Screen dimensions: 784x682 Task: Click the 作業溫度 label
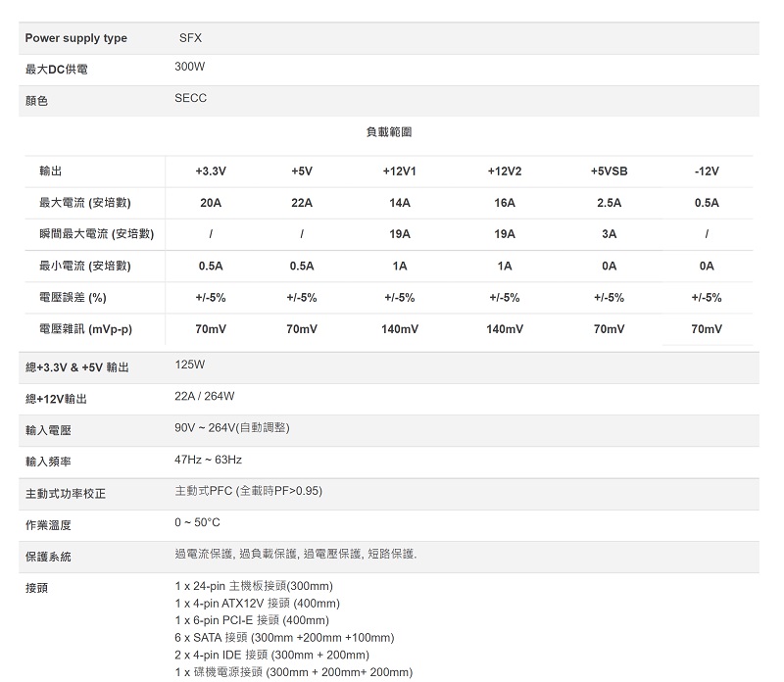(48, 525)
